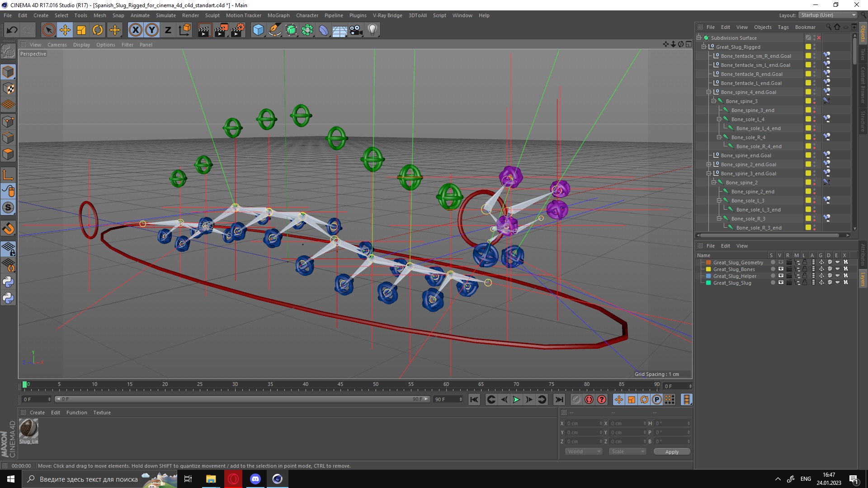Collapse the Great_Slug_Rigged hierarchy
Screen dimensions: 868x488
click(x=704, y=47)
